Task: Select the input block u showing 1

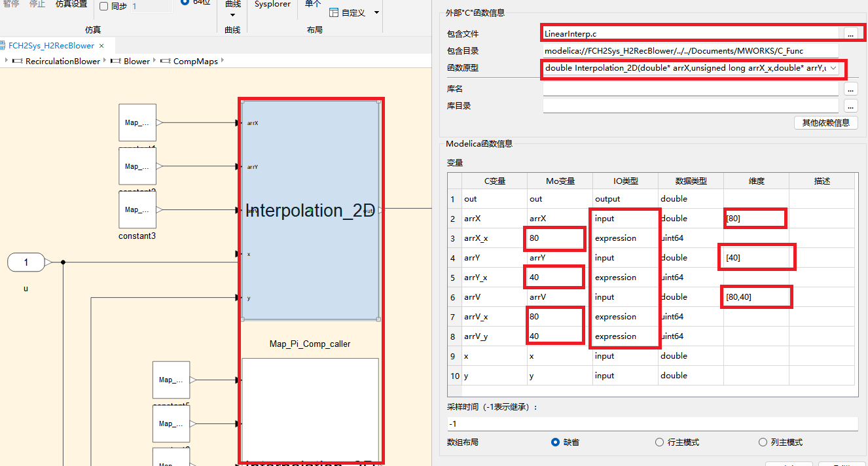Action: pyautogui.click(x=26, y=262)
